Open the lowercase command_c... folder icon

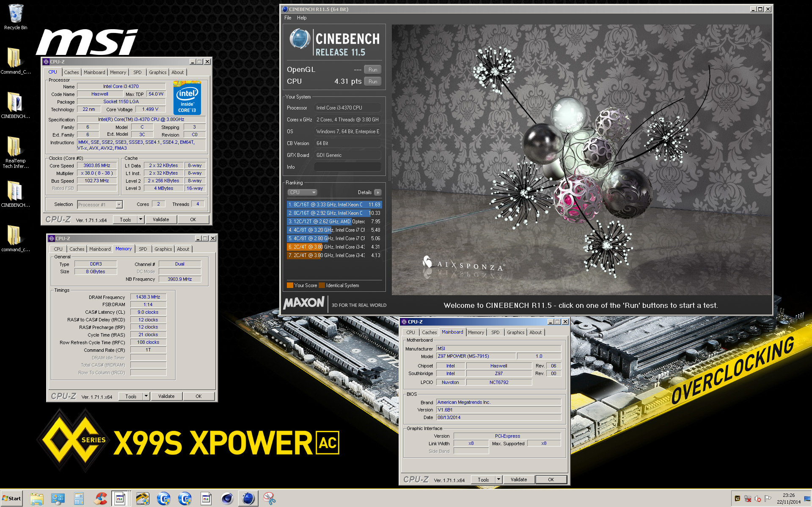(16, 238)
